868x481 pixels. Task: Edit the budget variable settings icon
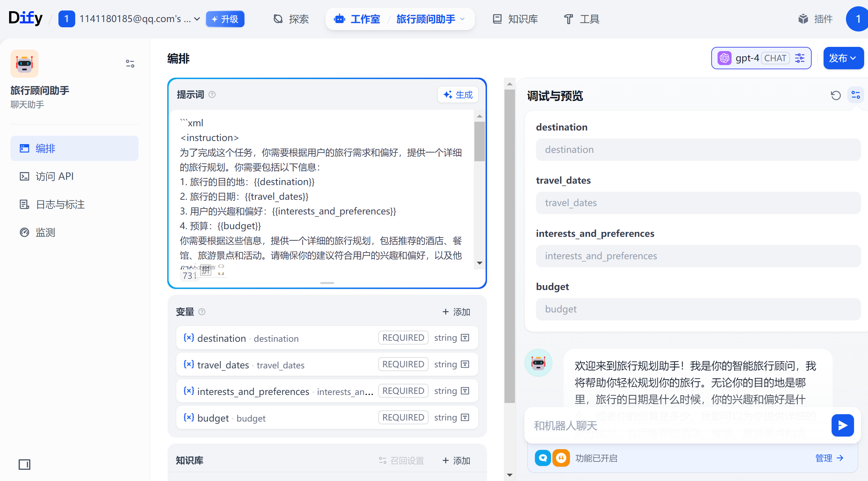tap(465, 417)
